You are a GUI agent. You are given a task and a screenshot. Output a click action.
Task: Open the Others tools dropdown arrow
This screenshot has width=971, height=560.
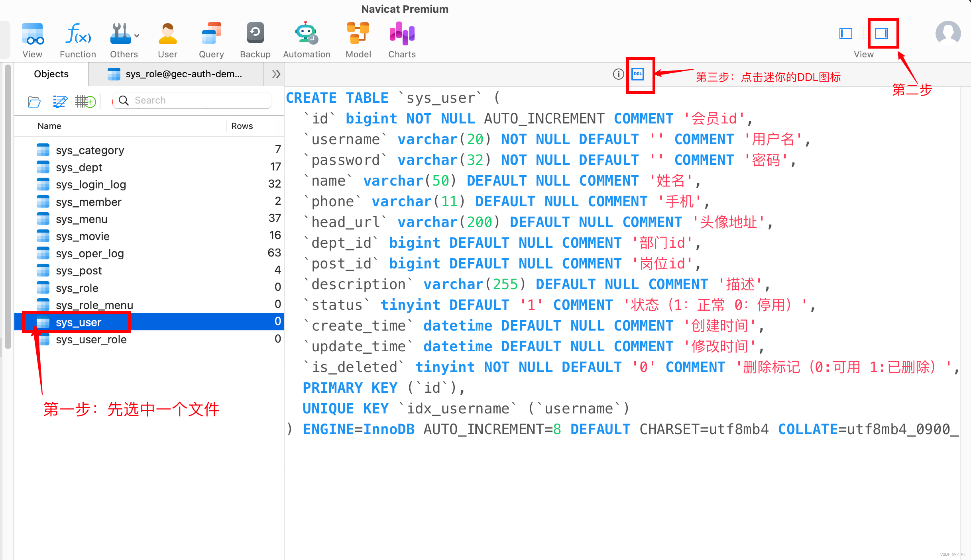137,36
